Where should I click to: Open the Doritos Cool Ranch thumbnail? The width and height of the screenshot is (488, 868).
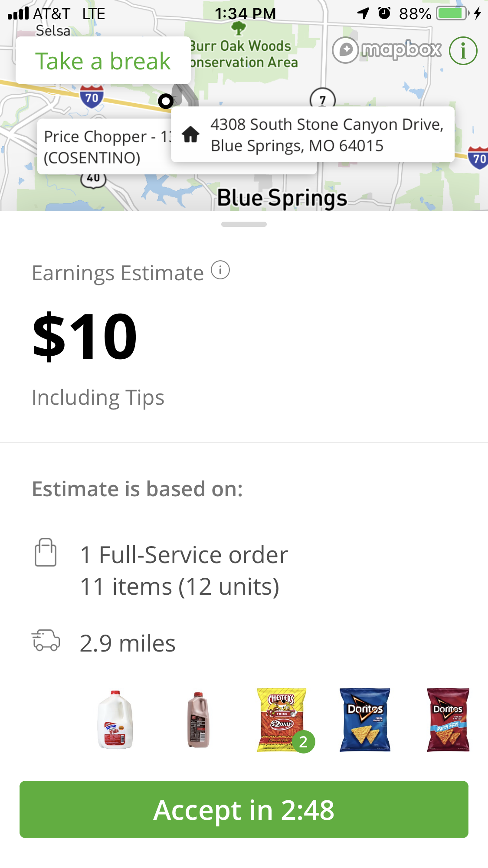click(x=365, y=720)
